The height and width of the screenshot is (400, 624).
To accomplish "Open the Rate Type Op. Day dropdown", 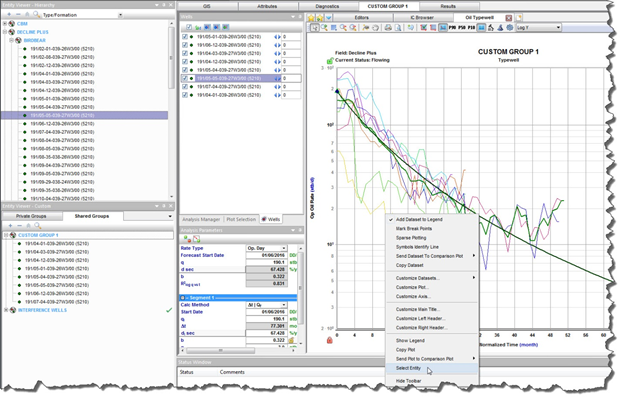I will pyautogui.click(x=284, y=248).
